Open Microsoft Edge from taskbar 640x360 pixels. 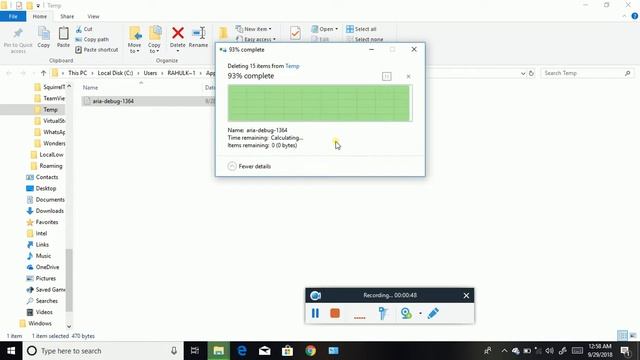pos(242,351)
